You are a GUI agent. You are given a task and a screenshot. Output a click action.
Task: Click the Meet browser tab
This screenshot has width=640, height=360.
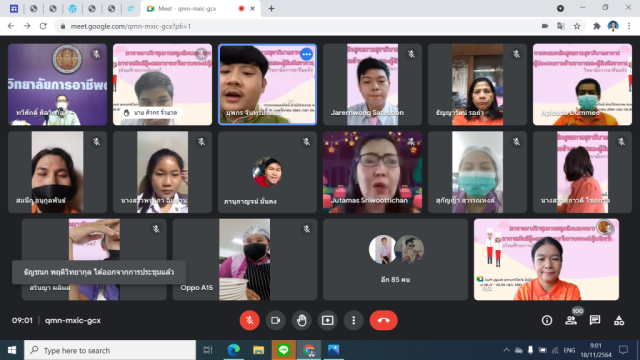tap(200, 9)
